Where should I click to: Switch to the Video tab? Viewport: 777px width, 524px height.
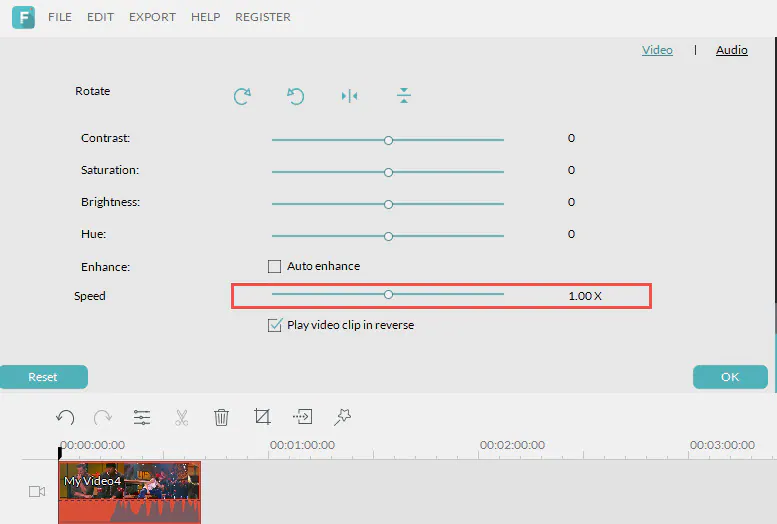click(x=657, y=50)
